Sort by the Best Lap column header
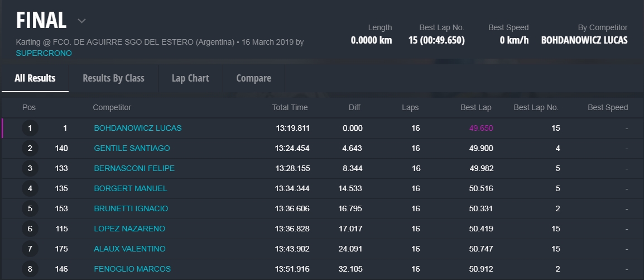Screen dimensions: 644x280 pos(476,108)
